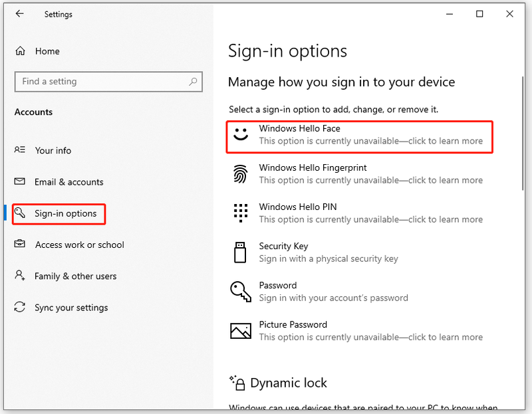Click "Sign in with your account's password" text
The width and height of the screenshot is (532, 414).
334,298
